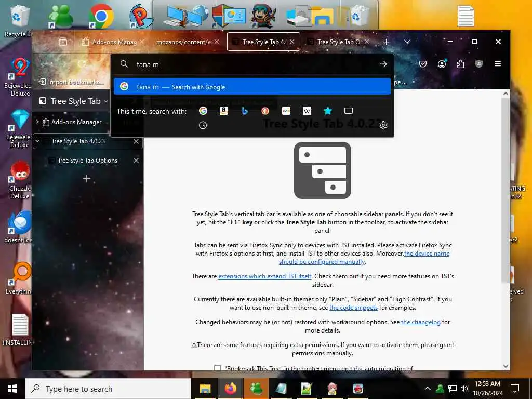Select tana m Search with Google suggestion
532x399 pixels.
coord(252,87)
